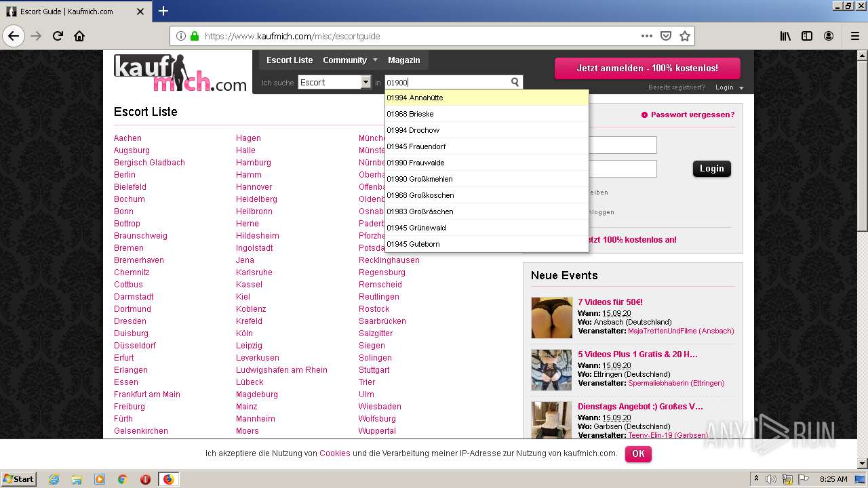
Task: Open the MajaTreffenUndFilme (Ansbach) organizer link
Action: click(681, 331)
